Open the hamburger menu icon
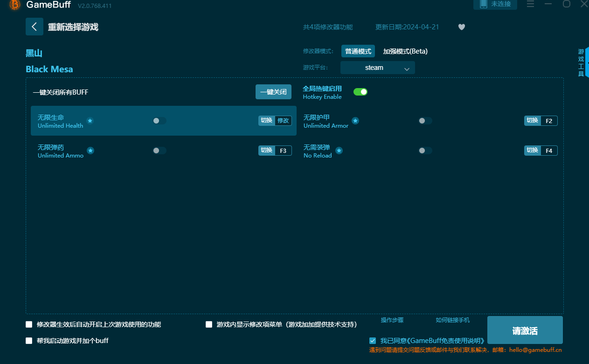The image size is (589, 364). click(531, 4)
